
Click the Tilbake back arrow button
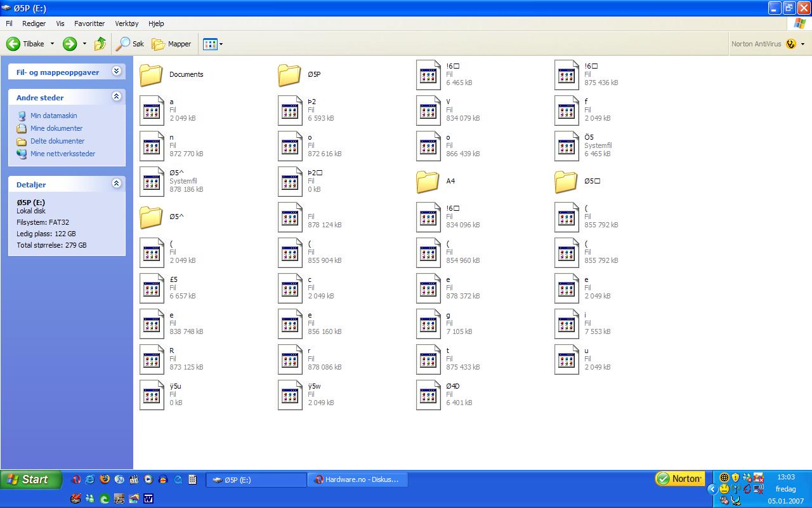pyautogui.click(x=25, y=44)
